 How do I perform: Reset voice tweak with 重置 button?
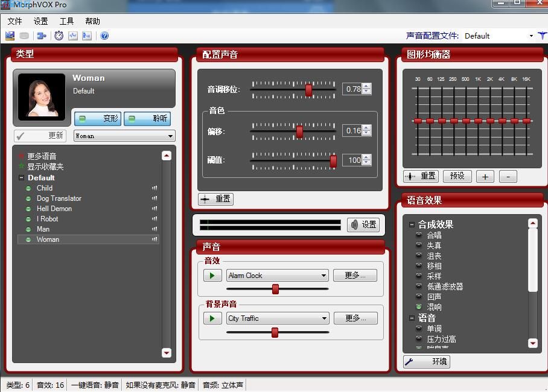point(216,199)
